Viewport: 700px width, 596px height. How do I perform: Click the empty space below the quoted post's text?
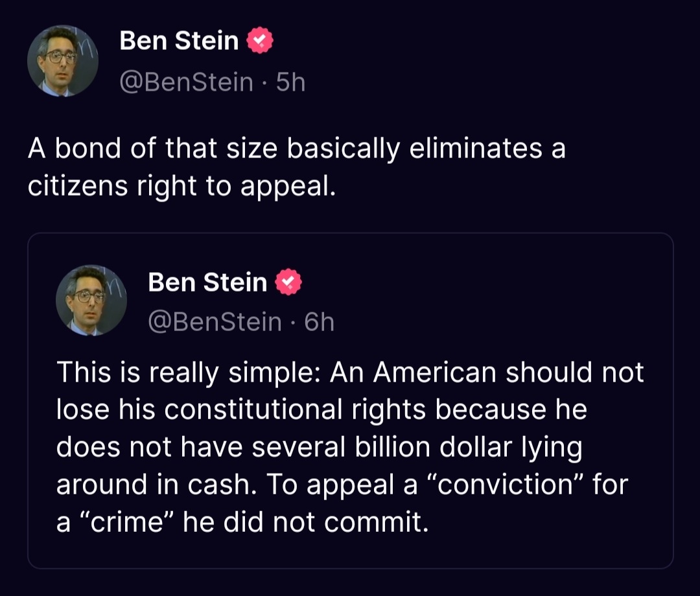pyautogui.click(x=350, y=552)
